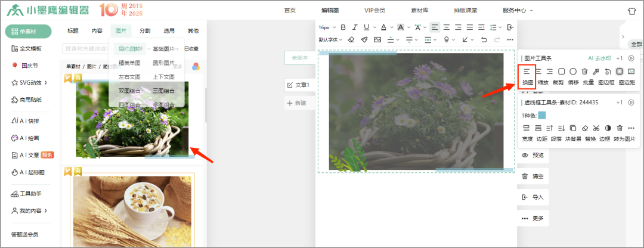644x248 pixels.
Task: Click the trash icon in 图片工具条
Action: pyautogui.click(x=584, y=72)
